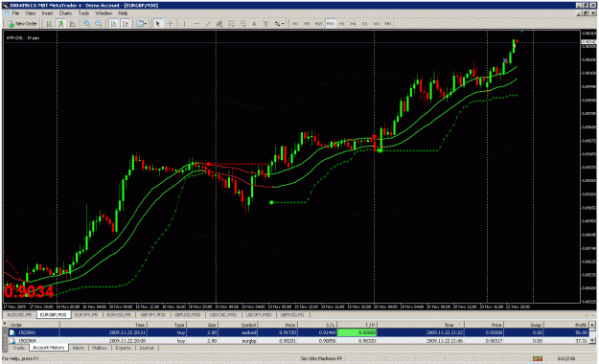
Task: Toggle chart auto scroll
Action: point(113,24)
